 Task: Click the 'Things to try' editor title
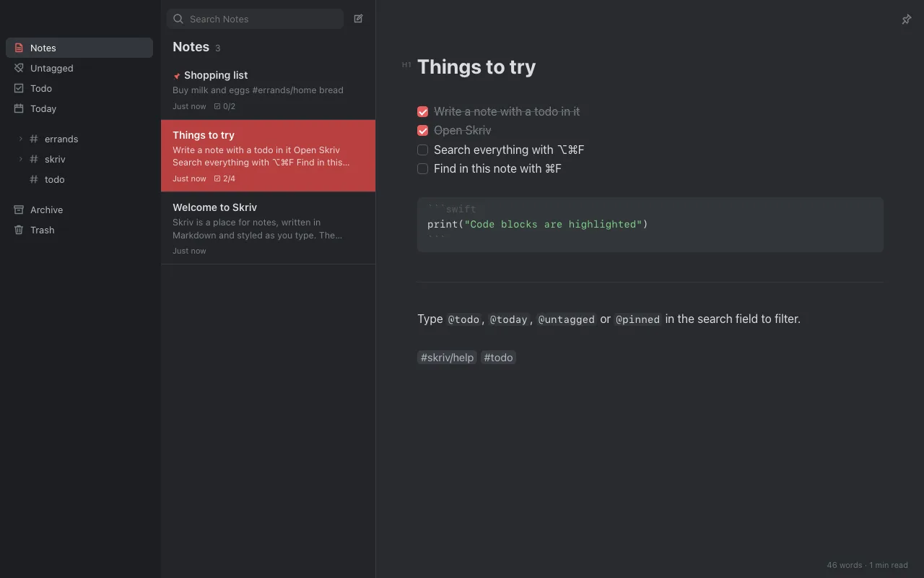pos(476,67)
